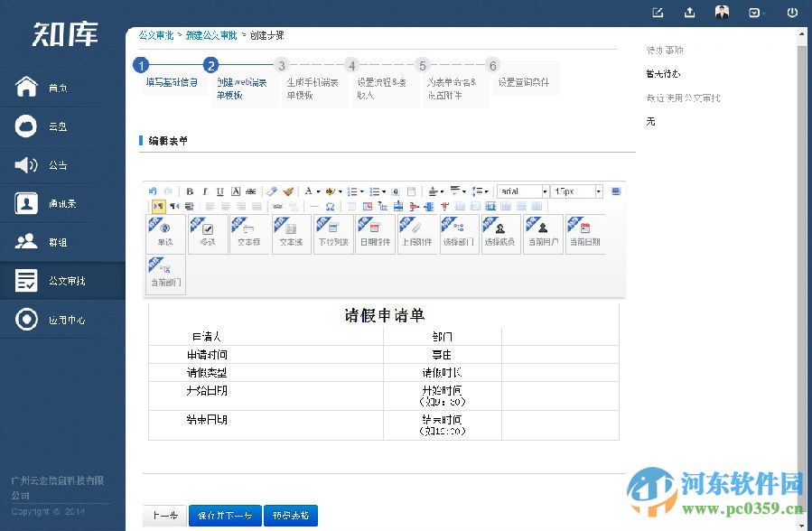
Task: Insert the 当前部门 department field
Action: [165, 274]
